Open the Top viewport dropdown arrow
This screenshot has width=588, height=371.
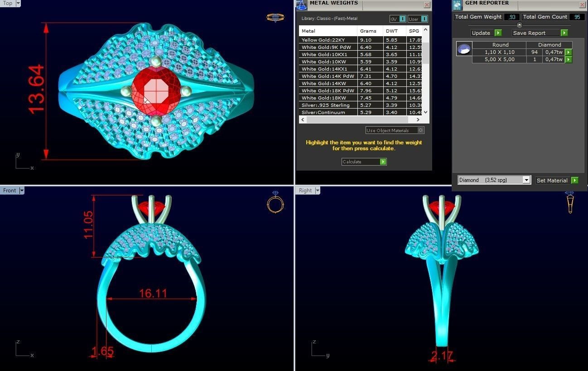coord(18,3)
